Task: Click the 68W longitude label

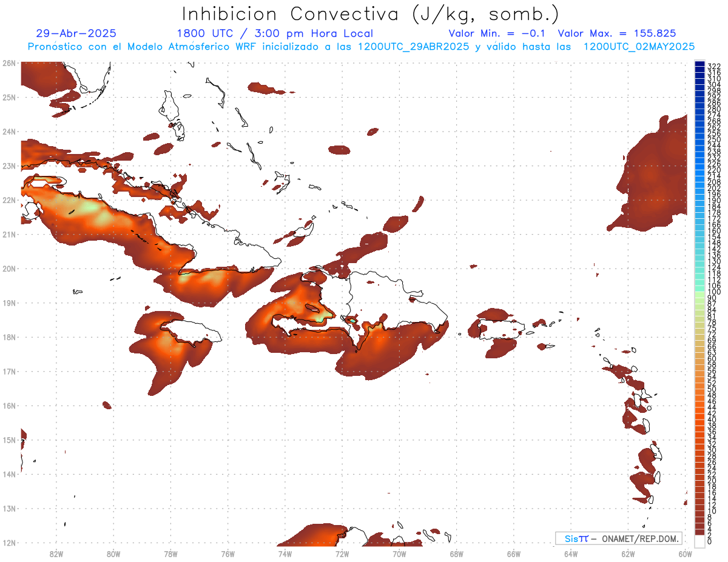Action: [x=456, y=554]
